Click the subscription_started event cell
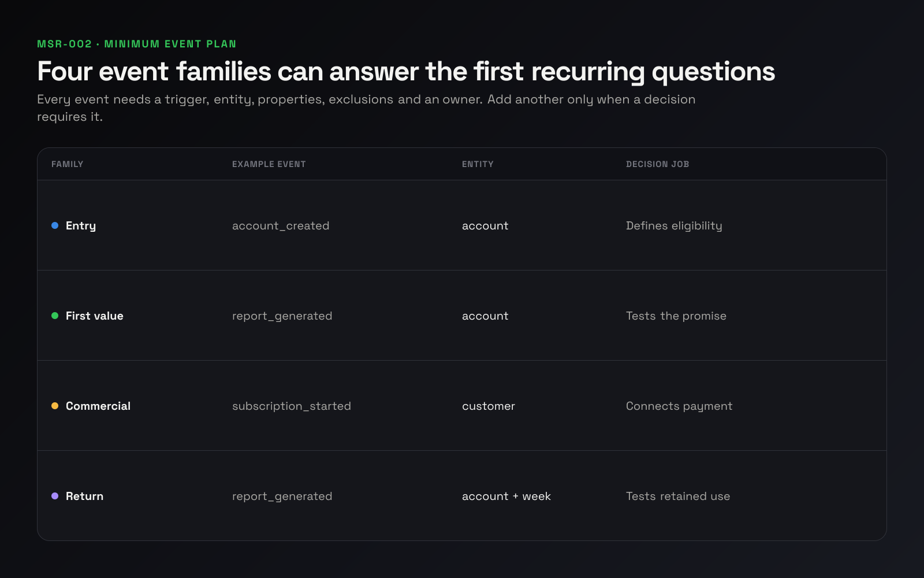Viewport: 924px width, 578px height. point(292,406)
